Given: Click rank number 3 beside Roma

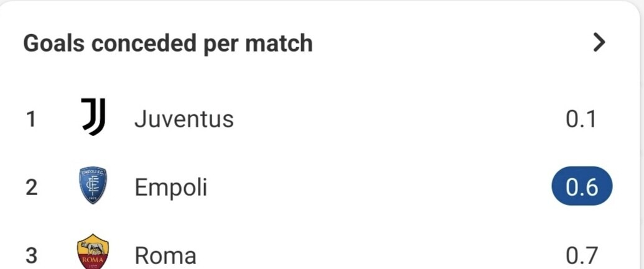Looking at the screenshot, I should coord(31,256).
